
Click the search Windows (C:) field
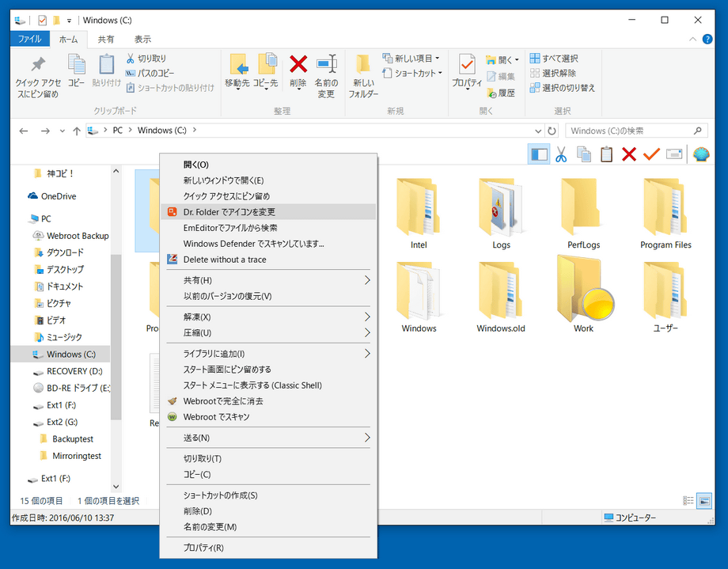pyautogui.click(x=636, y=131)
